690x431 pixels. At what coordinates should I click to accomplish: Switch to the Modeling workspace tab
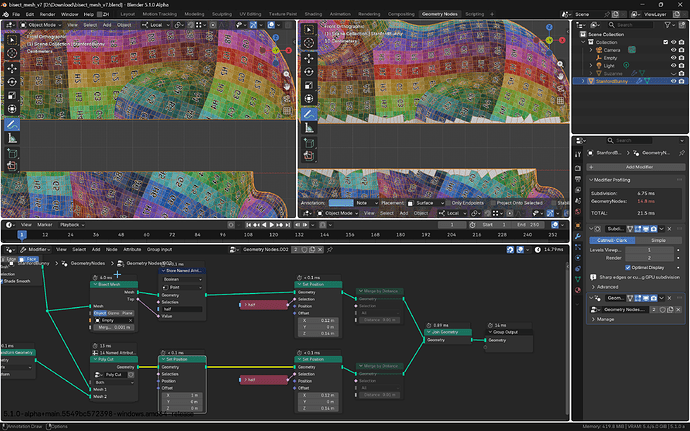pos(194,14)
